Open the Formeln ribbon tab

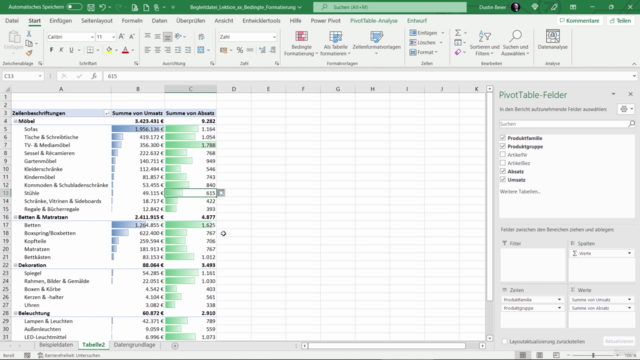(x=132, y=20)
